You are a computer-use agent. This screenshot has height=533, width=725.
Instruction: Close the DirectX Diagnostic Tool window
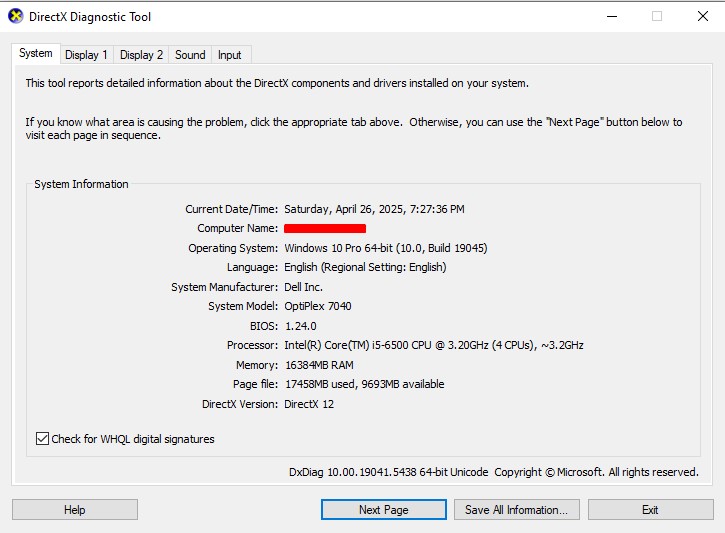point(703,17)
